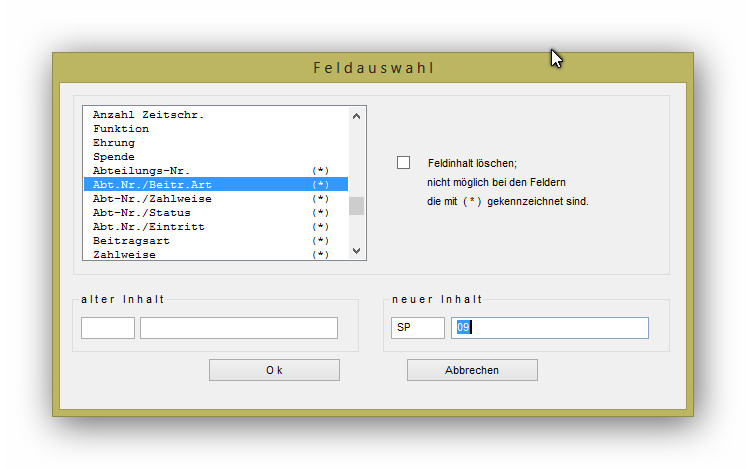
Task: Click the short 'alter Inhalt' code field
Action: point(108,328)
